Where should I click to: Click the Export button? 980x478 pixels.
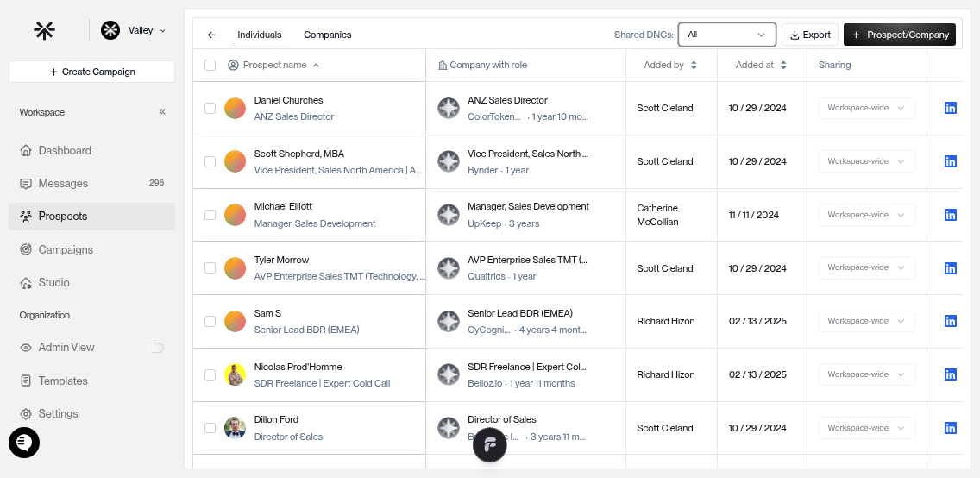click(810, 35)
